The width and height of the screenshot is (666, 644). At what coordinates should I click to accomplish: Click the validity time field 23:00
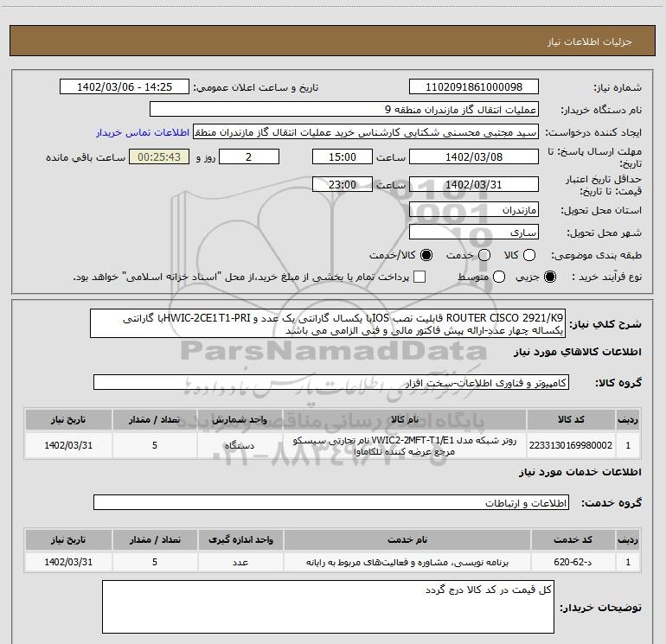pyautogui.click(x=343, y=184)
